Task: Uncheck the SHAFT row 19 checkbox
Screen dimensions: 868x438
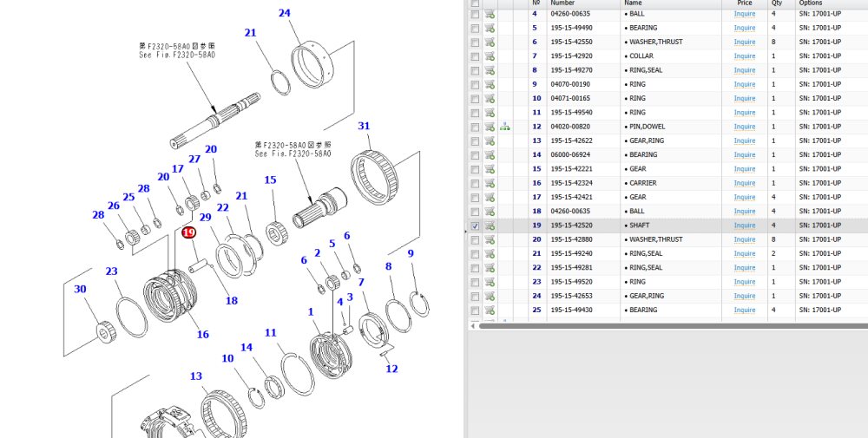Action: tap(475, 226)
